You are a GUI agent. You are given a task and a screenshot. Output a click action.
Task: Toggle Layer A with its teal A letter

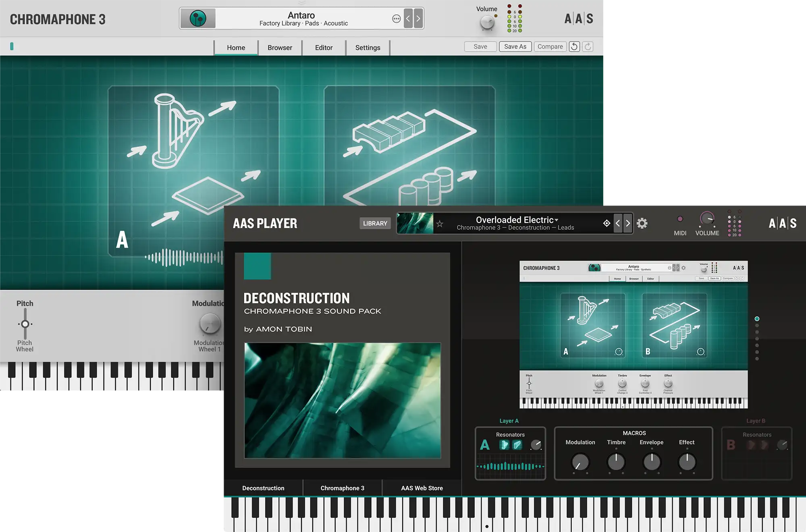click(x=485, y=445)
